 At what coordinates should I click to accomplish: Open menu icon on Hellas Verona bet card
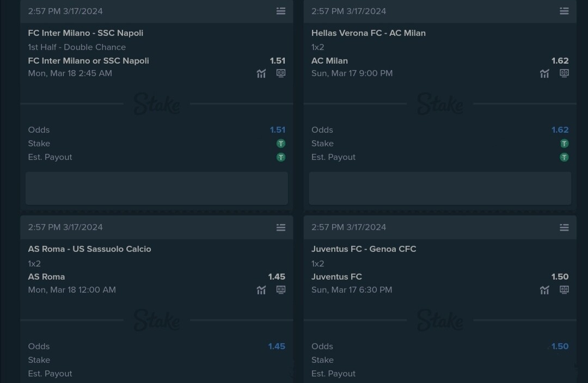tap(564, 11)
